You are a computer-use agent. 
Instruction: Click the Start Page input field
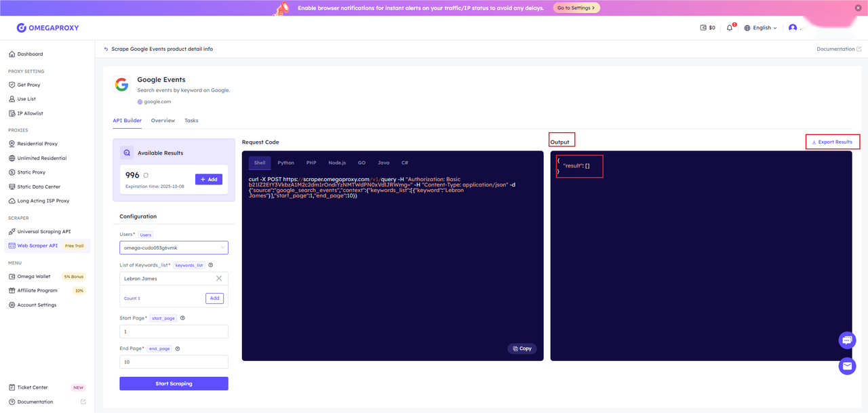[x=174, y=332]
